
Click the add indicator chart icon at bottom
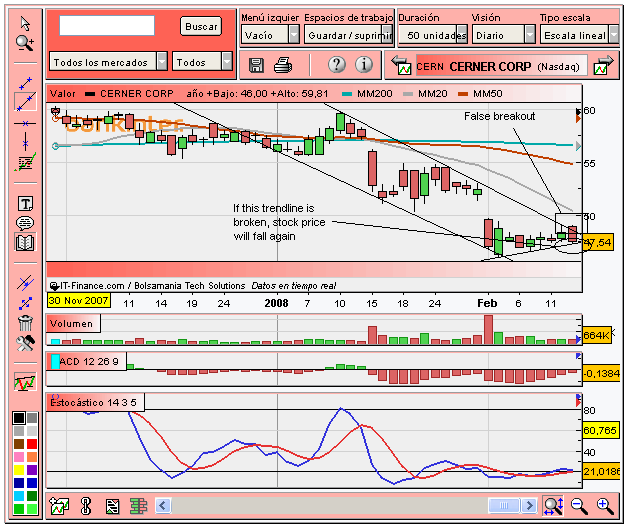pyautogui.click(x=59, y=506)
